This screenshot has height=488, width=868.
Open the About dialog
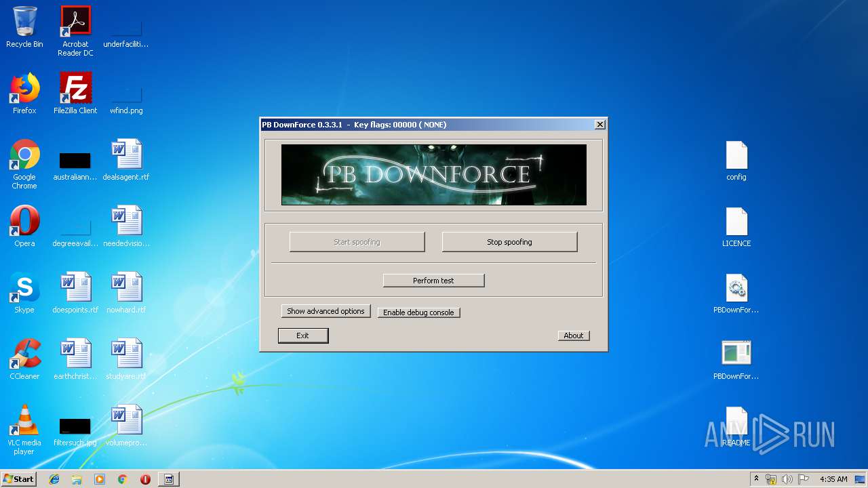[574, 335]
